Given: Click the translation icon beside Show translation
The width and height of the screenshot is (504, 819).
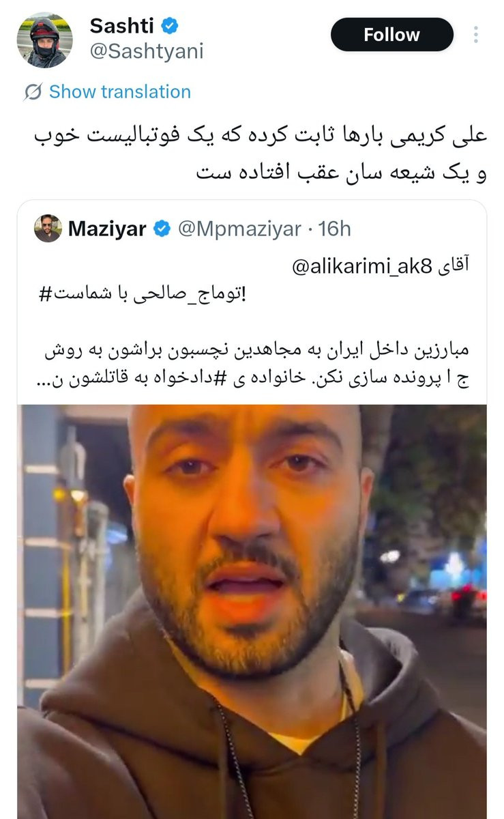Looking at the screenshot, I should click(x=32, y=92).
